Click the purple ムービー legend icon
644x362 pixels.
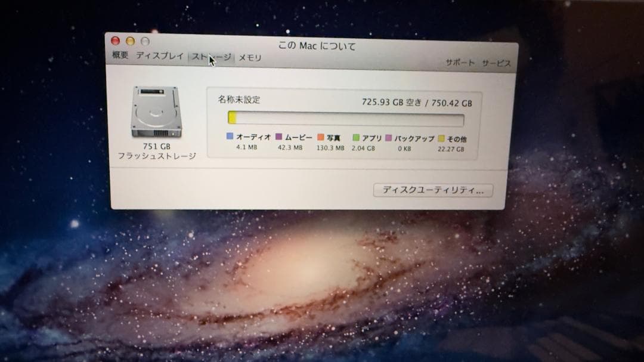(278, 137)
